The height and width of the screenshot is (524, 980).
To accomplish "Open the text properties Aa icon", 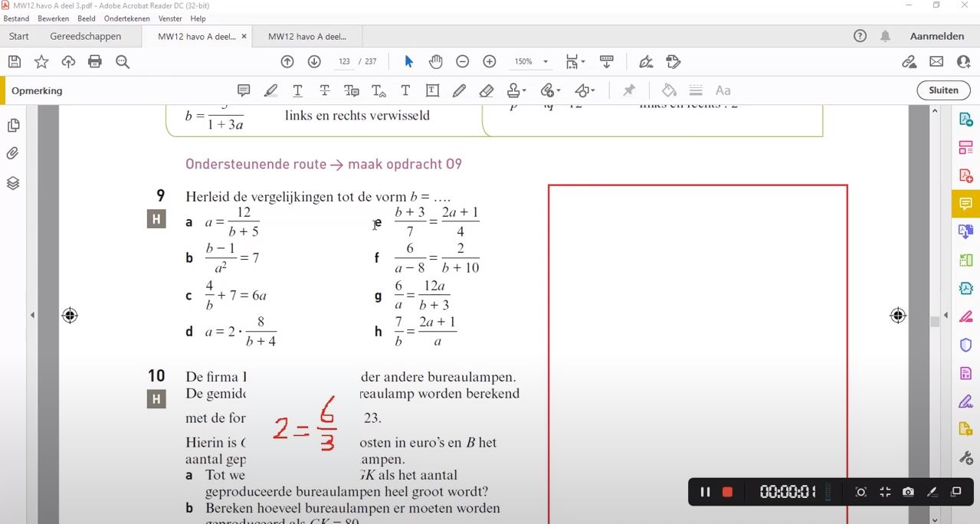I will click(723, 90).
